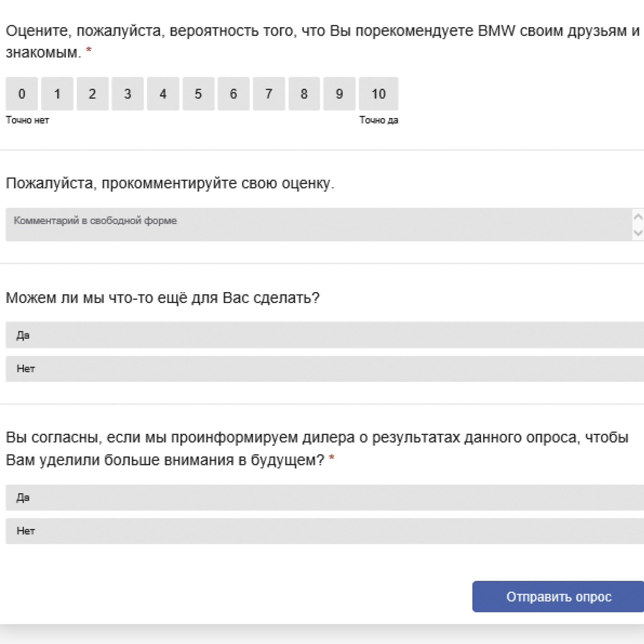The width and height of the screenshot is (644, 644).
Task: Select rating 1 on the recommendation scale
Action: click(x=57, y=94)
